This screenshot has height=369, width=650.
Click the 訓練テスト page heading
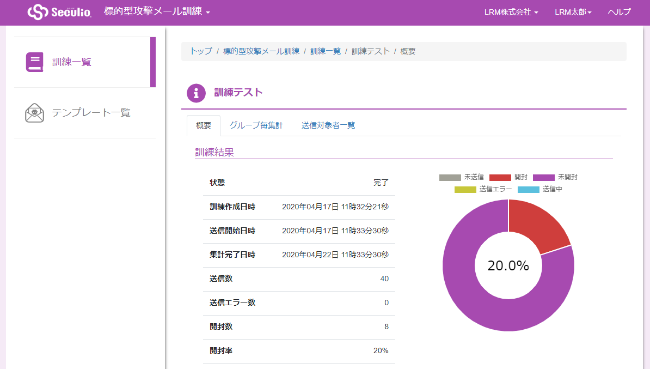pos(238,92)
